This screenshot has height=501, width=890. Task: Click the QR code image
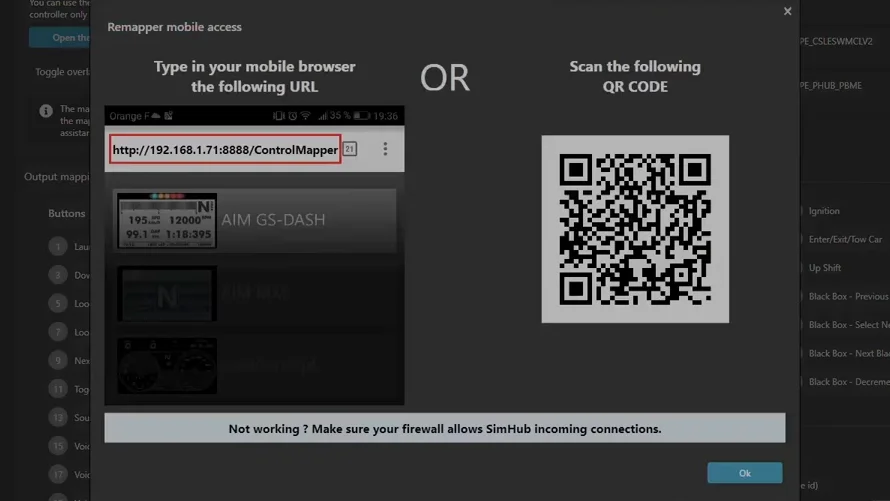pos(635,229)
